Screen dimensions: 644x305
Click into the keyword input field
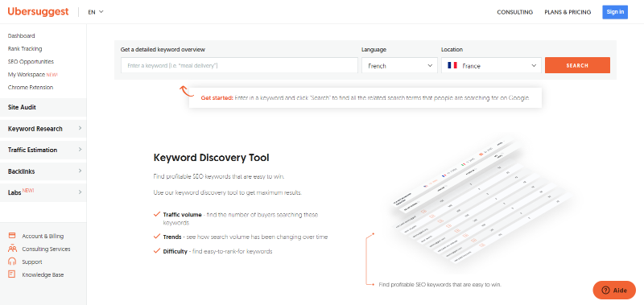click(239, 65)
